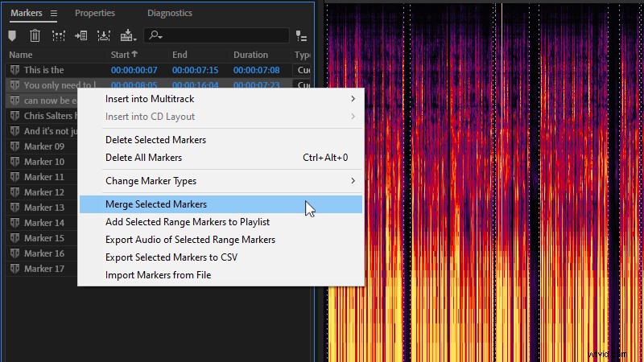Sort by the End column header
644x362 pixels.
click(180, 55)
